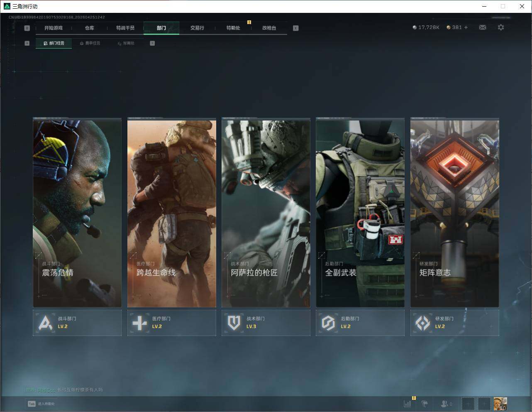Click the previous-tab key hint left of 开始游戏

[x=27, y=28]
